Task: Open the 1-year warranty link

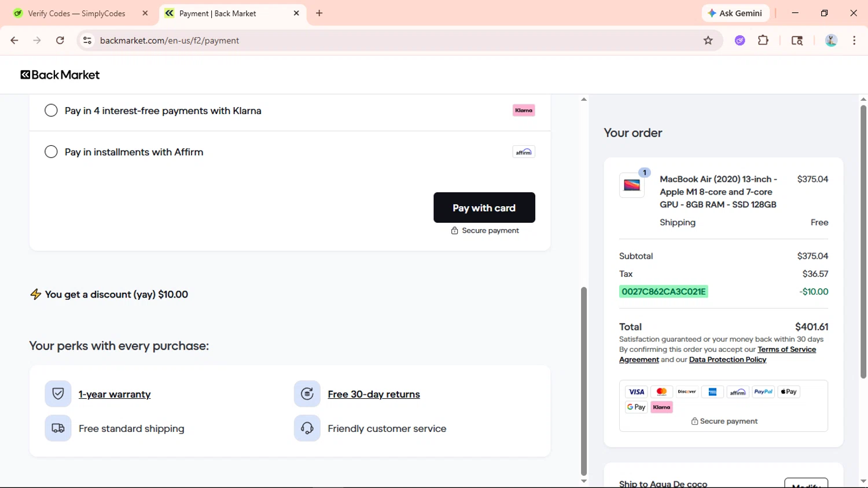Action: pyautogui.click(x=115, y=394)
